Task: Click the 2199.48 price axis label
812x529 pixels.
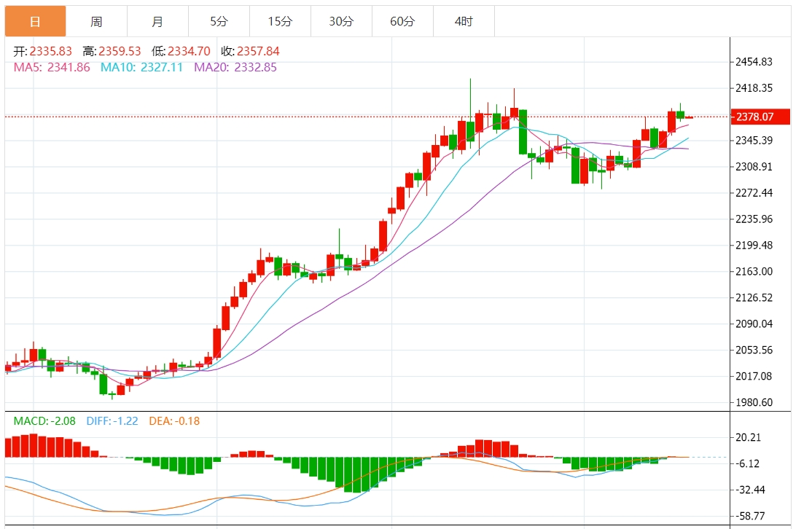Action: pyautogui.click(x=754, y=245)
